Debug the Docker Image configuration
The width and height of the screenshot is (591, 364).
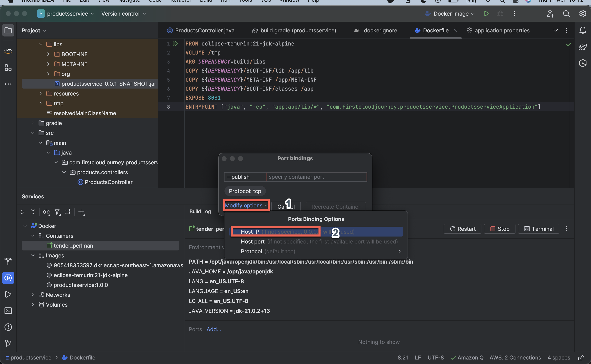[500, 14]
